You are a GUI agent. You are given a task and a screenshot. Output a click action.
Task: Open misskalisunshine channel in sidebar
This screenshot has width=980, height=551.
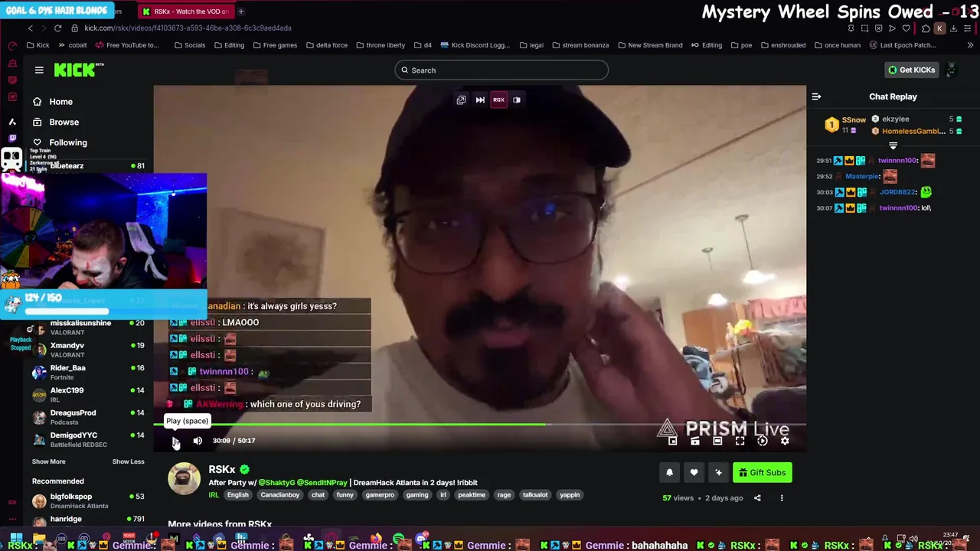point(88,327)
